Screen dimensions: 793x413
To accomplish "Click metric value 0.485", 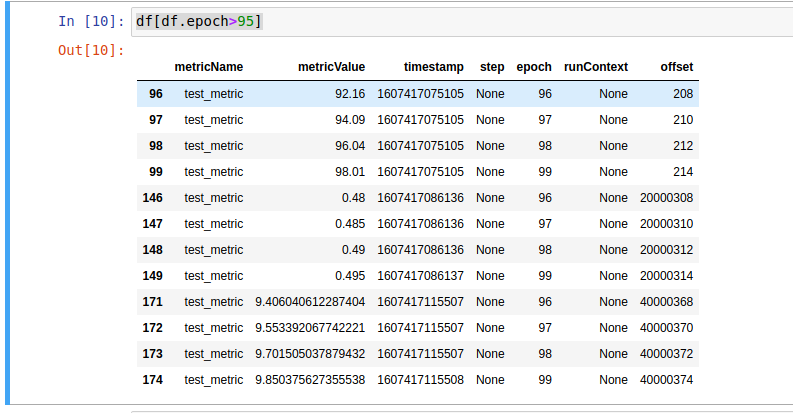I will pyautogui.click(x=350, y=224).
